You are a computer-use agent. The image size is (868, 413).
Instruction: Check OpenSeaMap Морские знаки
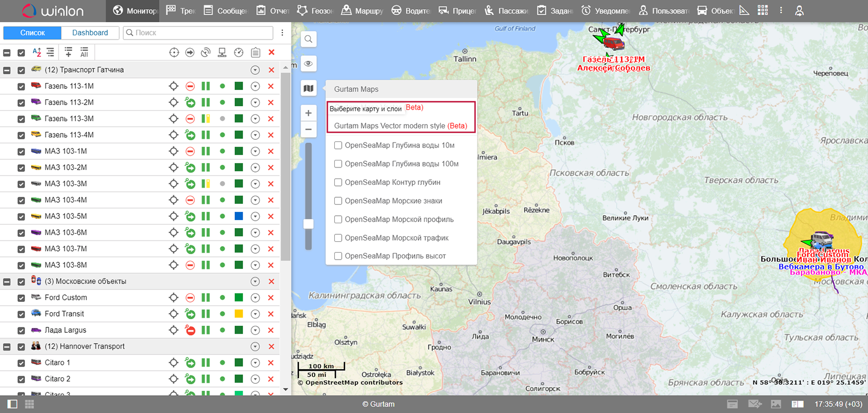[338, 201]
